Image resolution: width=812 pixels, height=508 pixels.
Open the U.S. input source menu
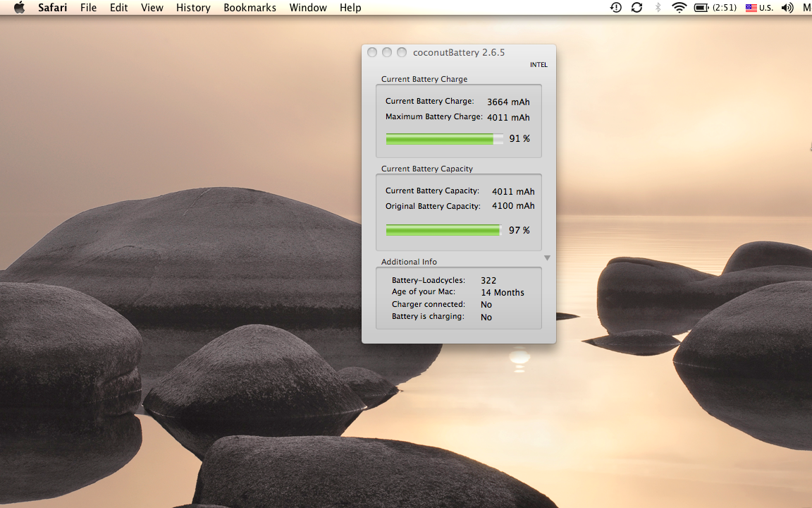pos(759,7)
